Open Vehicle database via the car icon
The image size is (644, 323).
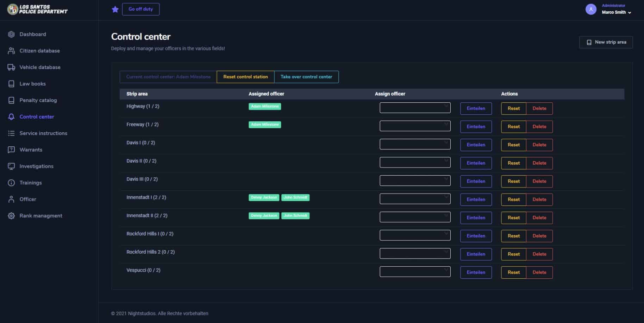11,67
